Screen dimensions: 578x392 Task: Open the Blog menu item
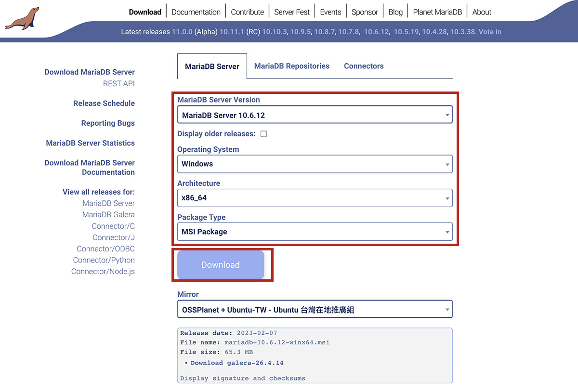395,12
